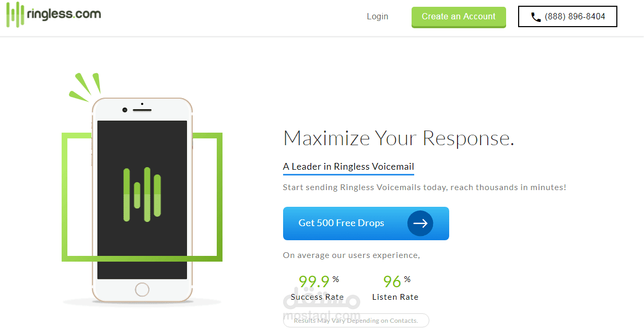Click the green square frame behind phone
The width and height of the screenshot is (644, 329).
142,197
